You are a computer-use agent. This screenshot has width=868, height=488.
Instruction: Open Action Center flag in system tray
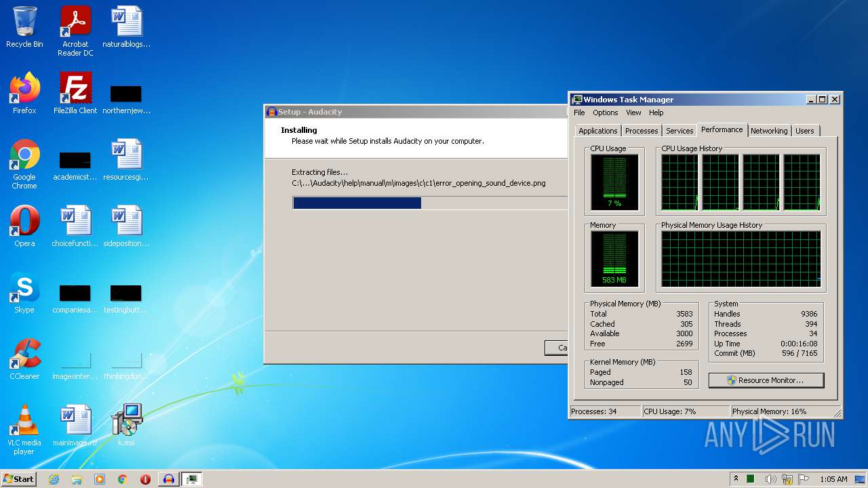[804, 479]
